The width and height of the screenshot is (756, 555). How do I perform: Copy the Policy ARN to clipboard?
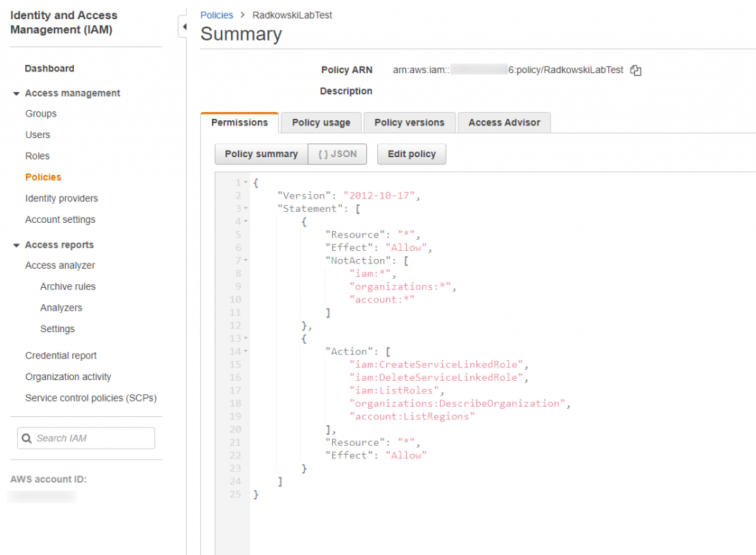point(636,70)
